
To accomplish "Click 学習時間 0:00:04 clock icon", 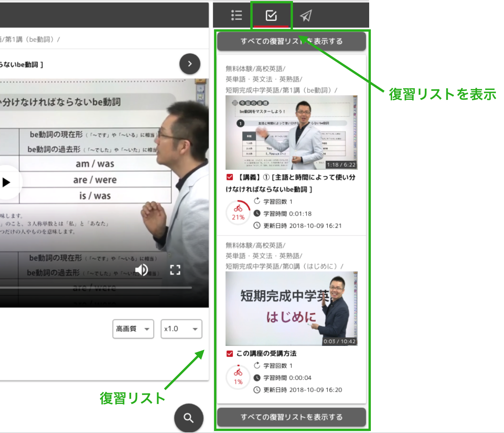I will [x=257, y=378].
